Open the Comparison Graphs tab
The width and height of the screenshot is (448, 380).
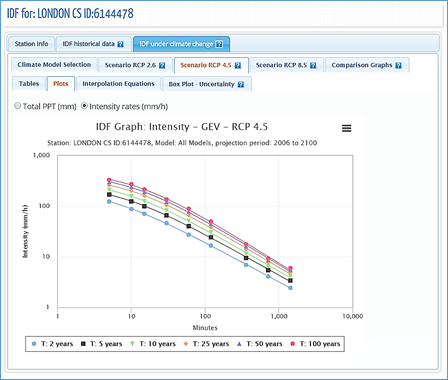click(367, 65)
